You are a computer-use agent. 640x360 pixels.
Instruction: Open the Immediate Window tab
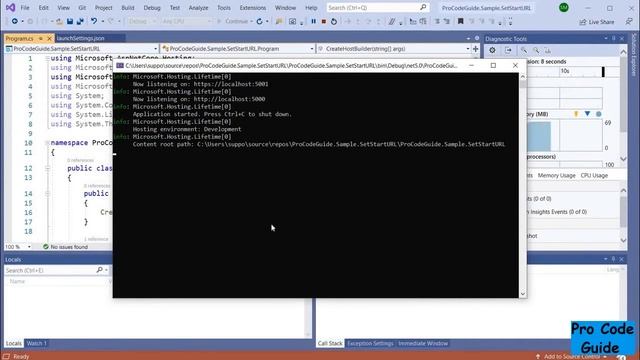click(423, 343)
